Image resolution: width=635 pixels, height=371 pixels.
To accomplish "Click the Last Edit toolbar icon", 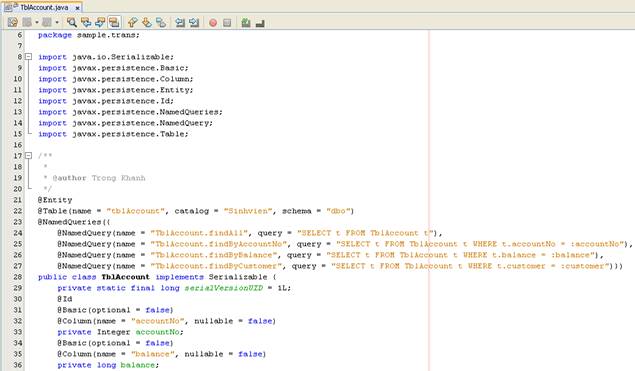I will coord(13,23).
